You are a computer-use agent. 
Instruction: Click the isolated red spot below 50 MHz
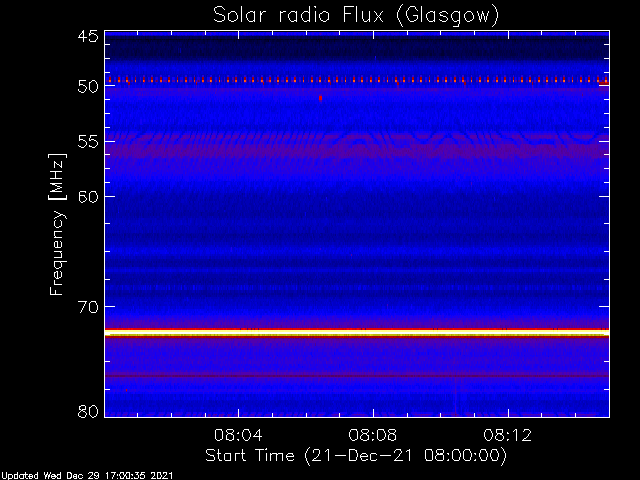pyautogui.click(x=320, y=98)
